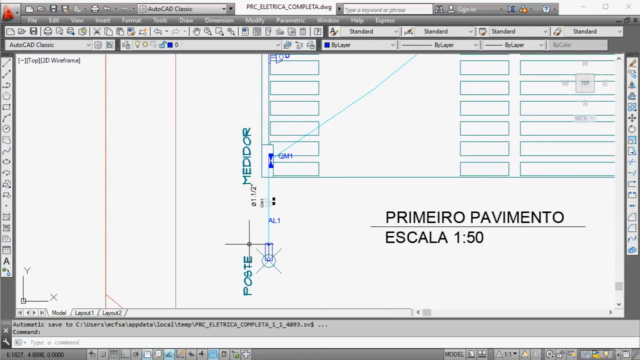
Task: Open the Modify menu
Action: point(255,20)
